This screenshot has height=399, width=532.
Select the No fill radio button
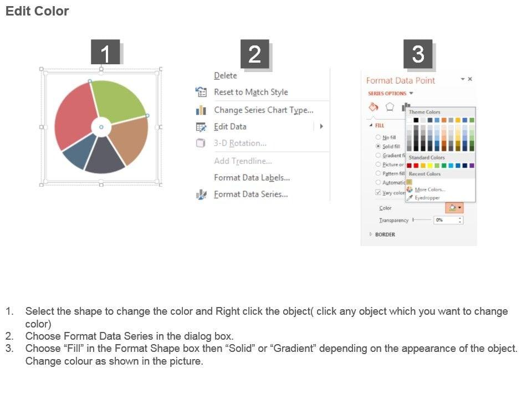[x=378, y=137]
